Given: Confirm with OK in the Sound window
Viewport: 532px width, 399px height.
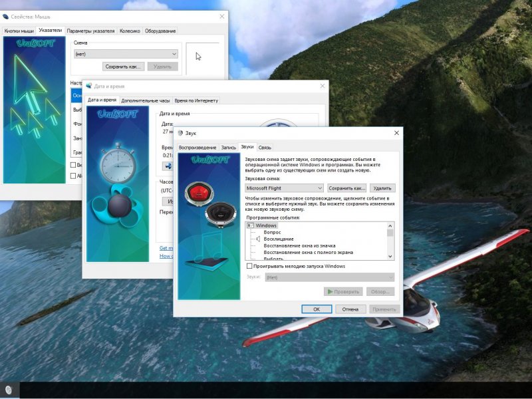Looking at the screenshot, I should click(x=317, y=309).
